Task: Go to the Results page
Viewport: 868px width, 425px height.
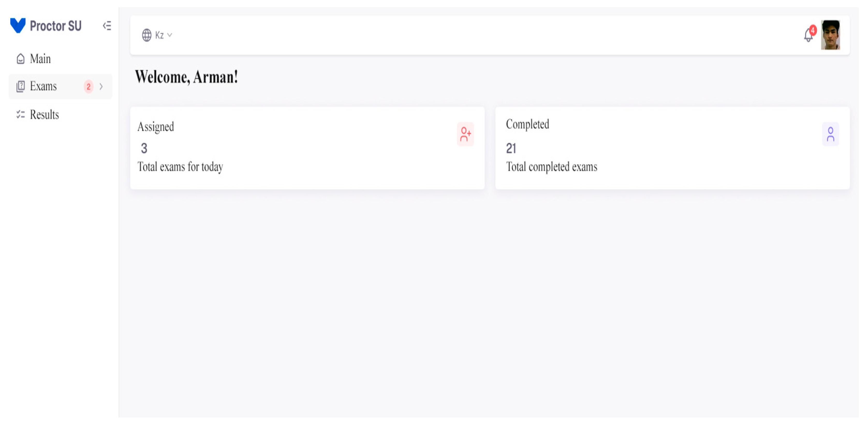Action: click(x=44, y=115)
